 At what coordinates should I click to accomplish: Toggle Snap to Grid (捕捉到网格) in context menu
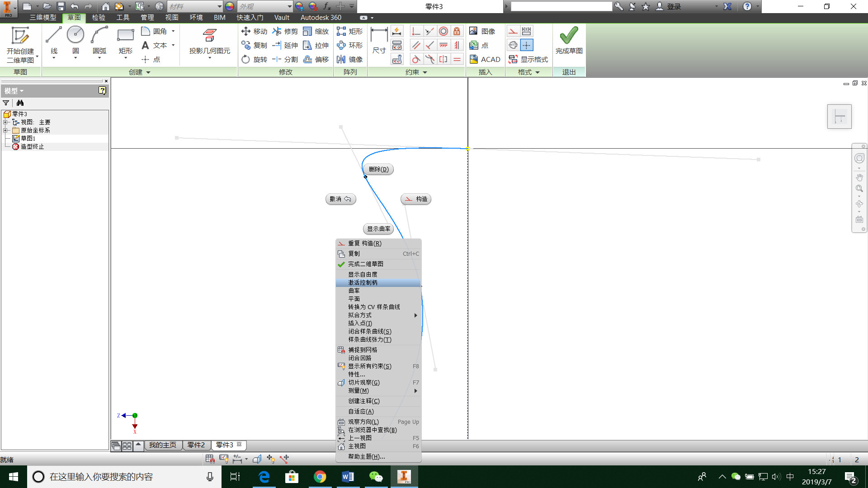[x=378, y=350]
